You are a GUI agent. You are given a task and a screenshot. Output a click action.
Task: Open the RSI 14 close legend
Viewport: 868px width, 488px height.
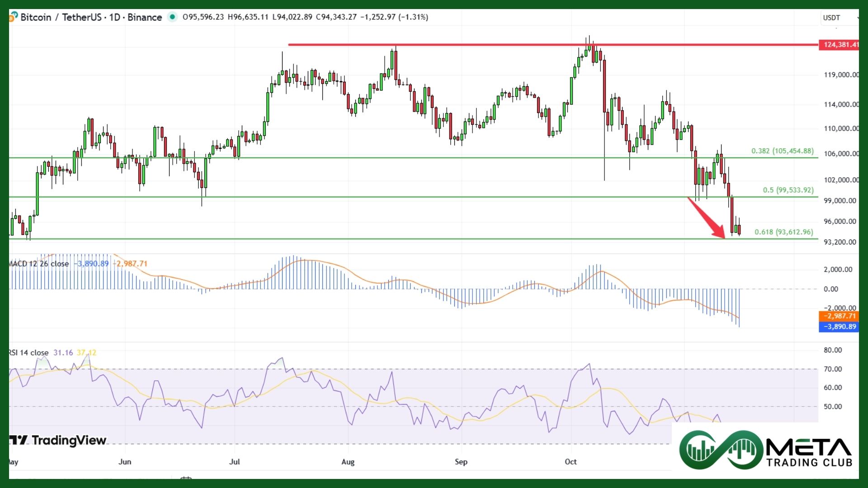point(29,353)
